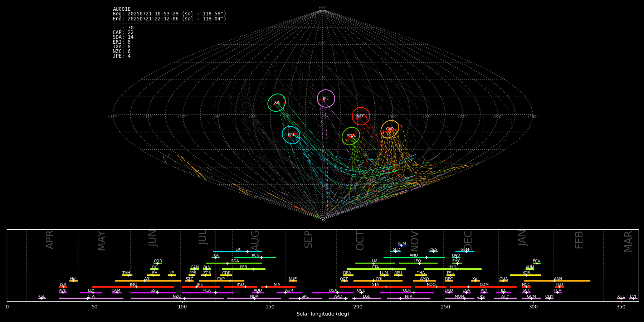Image resolution: width=644 pixels, height=322 pixels.
Task: Click the 'SDA: 14' count in the legend
Action: coord(123,37)
